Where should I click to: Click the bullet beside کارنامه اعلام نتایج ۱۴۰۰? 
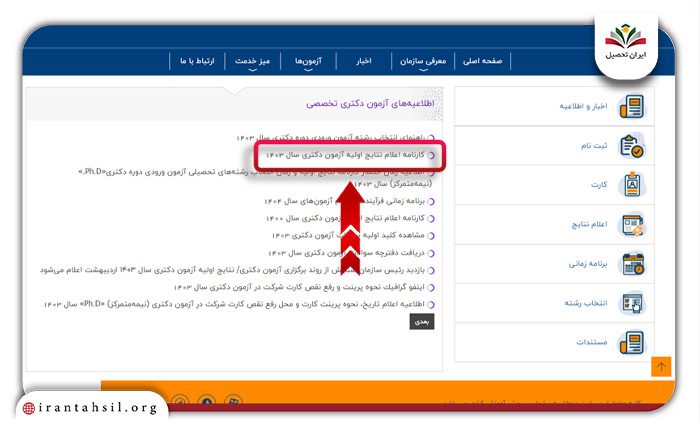[431, 218]
